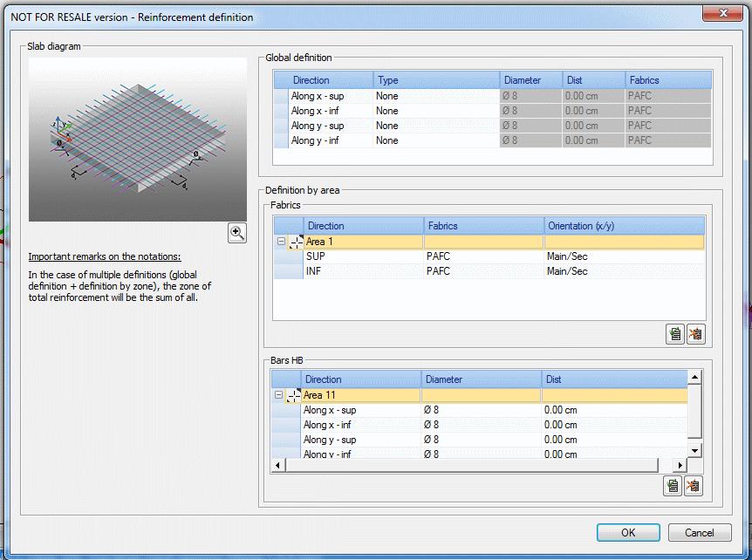Click Orientation (x/y) column header
This screenshot has width=752, height=560.
coord(625,226)
